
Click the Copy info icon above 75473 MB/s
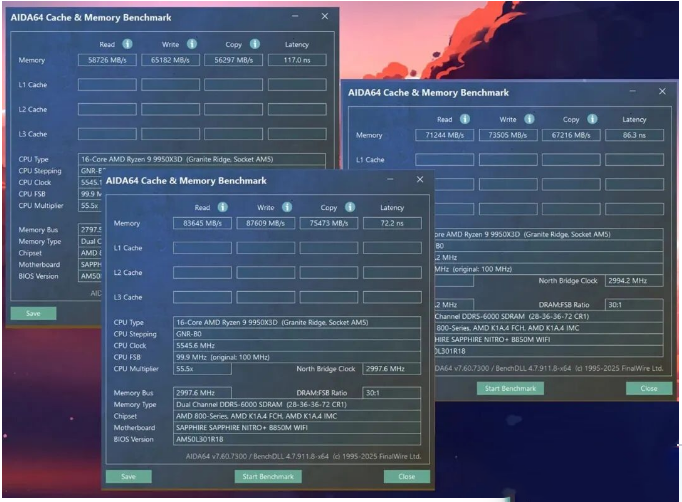[350, 207]
